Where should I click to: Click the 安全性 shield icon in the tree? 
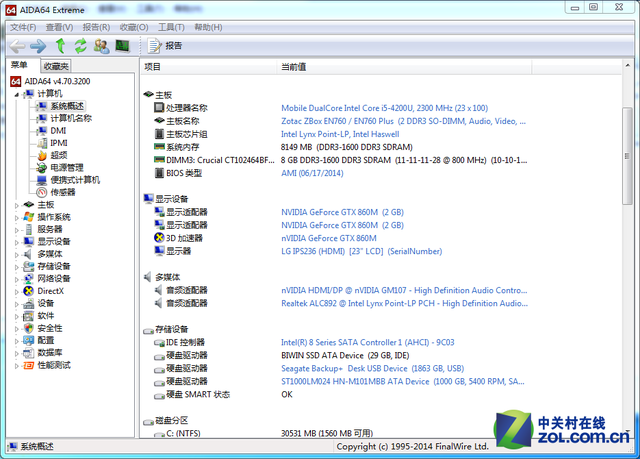point(29,328)
